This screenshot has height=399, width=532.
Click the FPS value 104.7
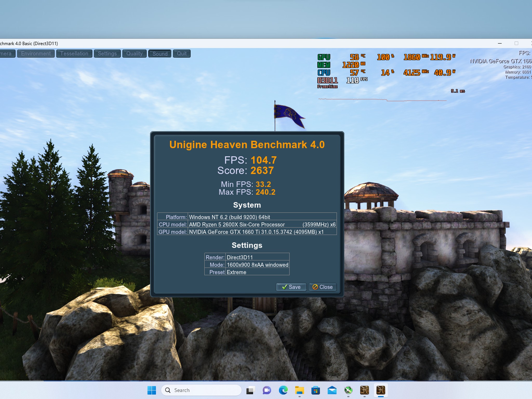(264, 160)
